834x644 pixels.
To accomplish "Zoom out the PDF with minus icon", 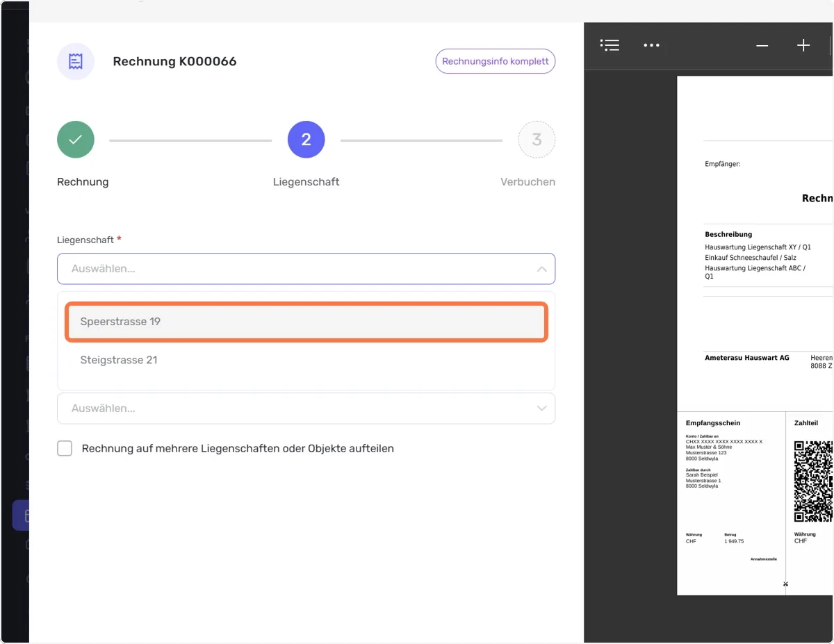I will point(762,46).
